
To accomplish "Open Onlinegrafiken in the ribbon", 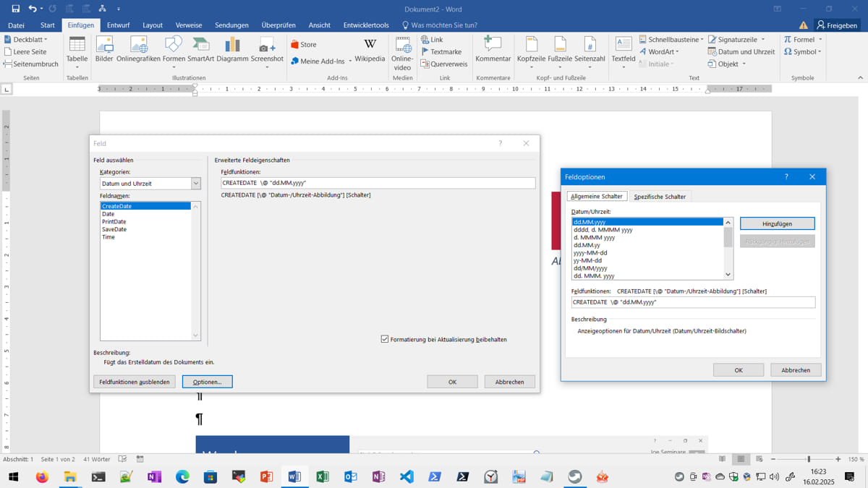I will tap(138, 50).
